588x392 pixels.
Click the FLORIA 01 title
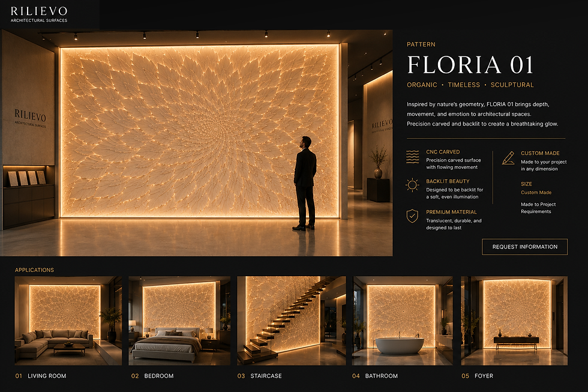click(x=470, y=64)
